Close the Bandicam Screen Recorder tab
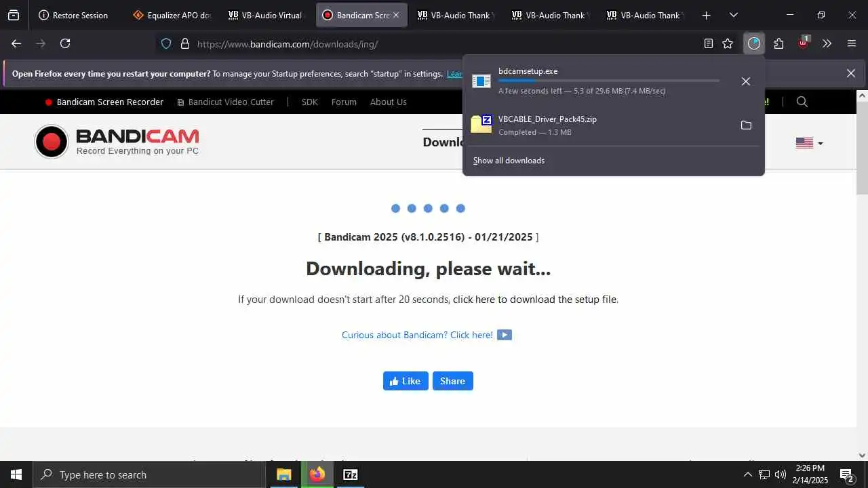The height and width of the screenshot is (488, 868). [396, 15]
